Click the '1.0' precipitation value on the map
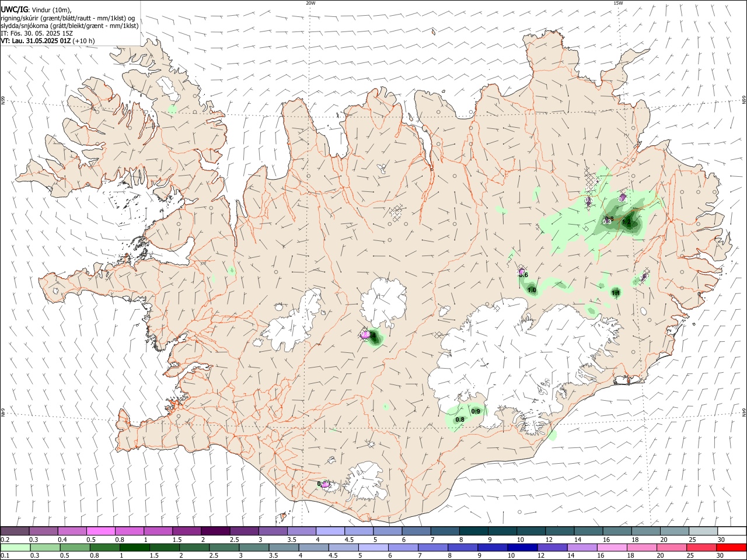This screenshot has width=747, height=560. coord(532,290)
